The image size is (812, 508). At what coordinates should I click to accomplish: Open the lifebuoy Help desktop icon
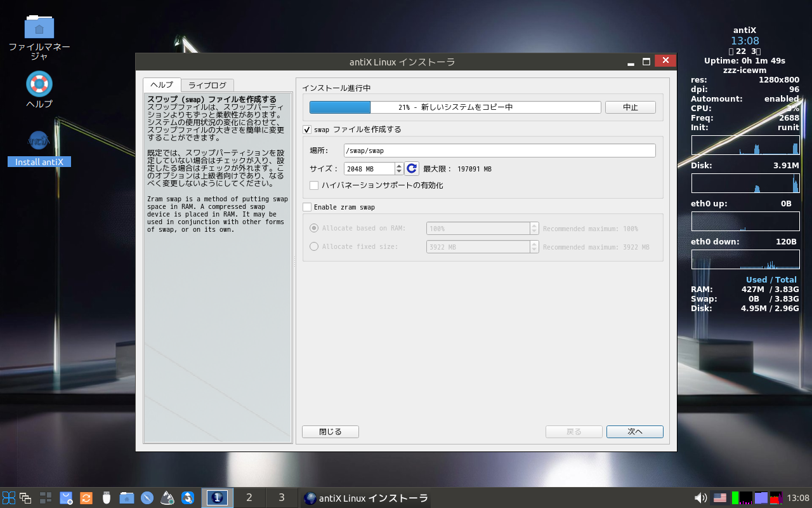39,84
